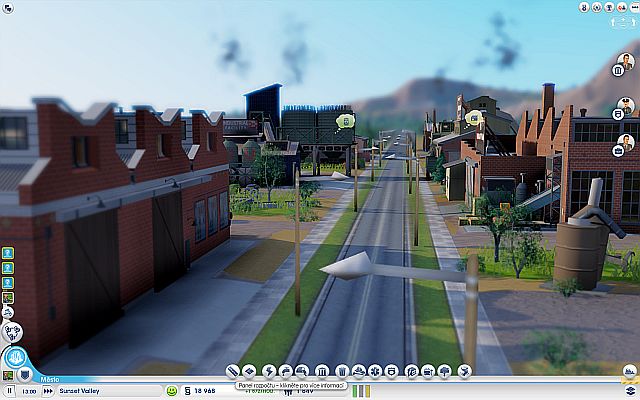This screenshot has height=400, width=640.
Task: Click the Město label tab
Action: [50, 380]
